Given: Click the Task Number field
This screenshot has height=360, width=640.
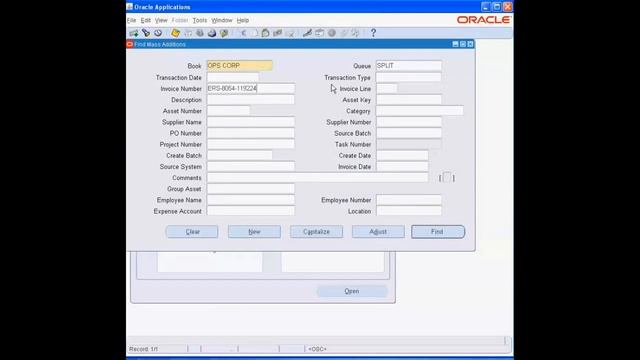Looking at the screenshot, I should (409, 144).
